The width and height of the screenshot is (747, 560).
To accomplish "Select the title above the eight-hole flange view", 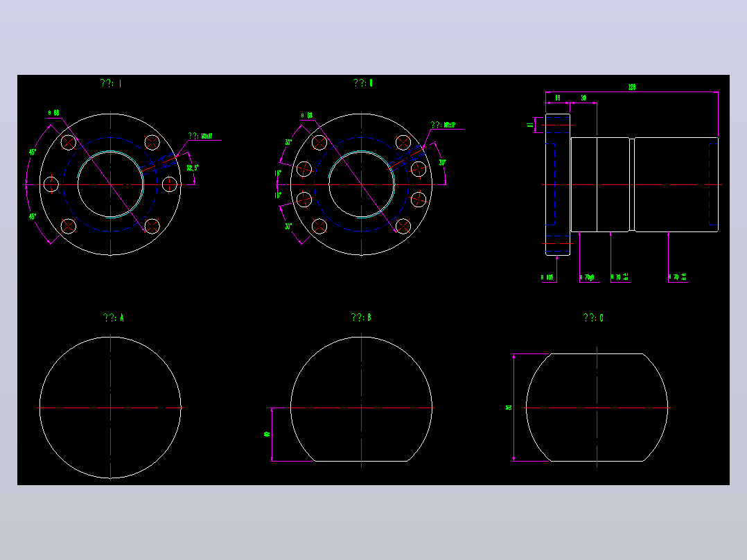I will click(363, 83).
